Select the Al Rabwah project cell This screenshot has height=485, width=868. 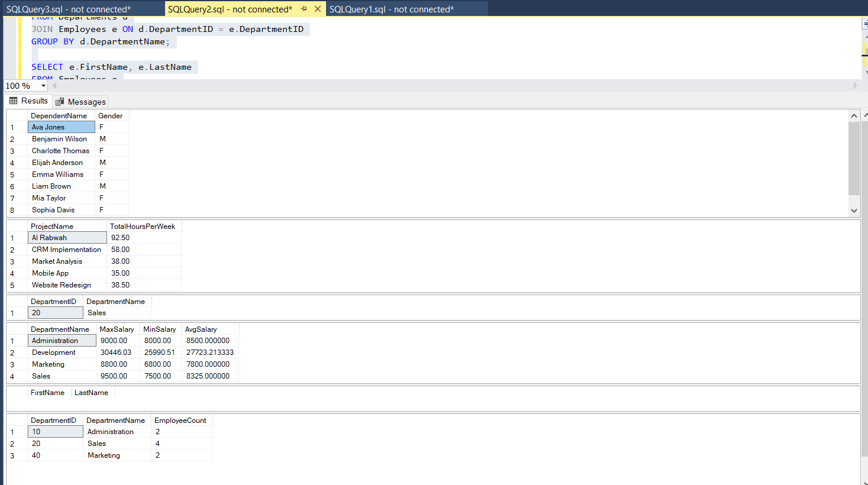pos(66,238)
